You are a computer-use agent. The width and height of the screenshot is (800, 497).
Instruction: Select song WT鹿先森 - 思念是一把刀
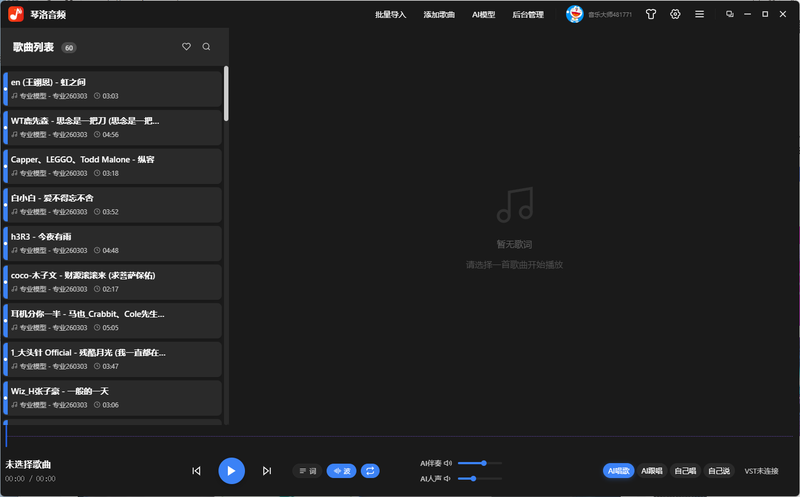click(112, 128)
